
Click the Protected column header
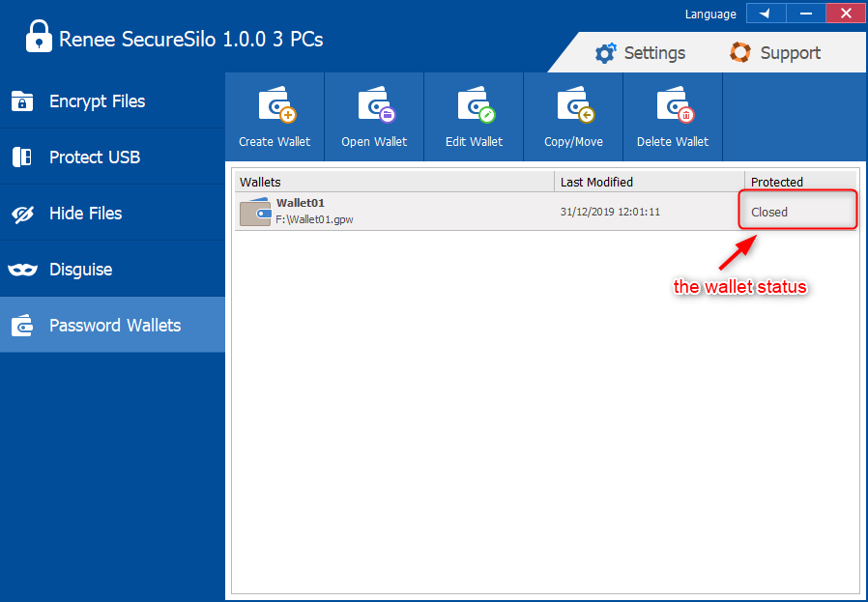tap(799, 182)
